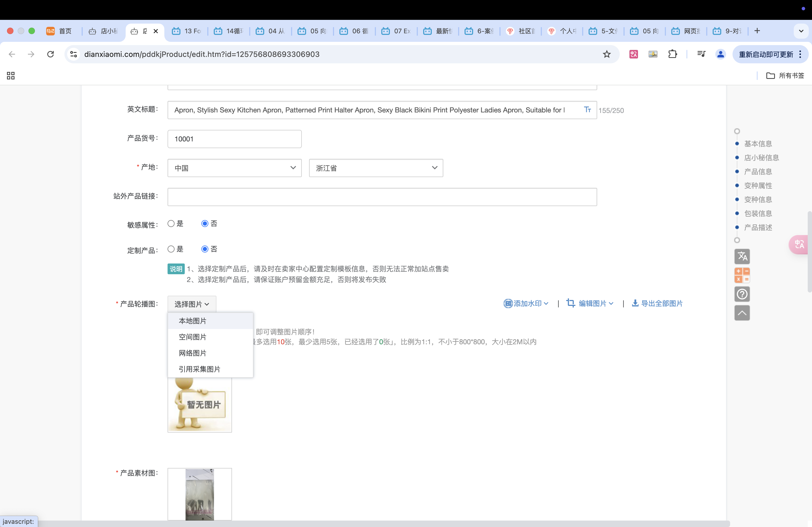Open the browser extensions puzzle icon
The width and height of the screenshot is (812, 527).
click(672, 54)
